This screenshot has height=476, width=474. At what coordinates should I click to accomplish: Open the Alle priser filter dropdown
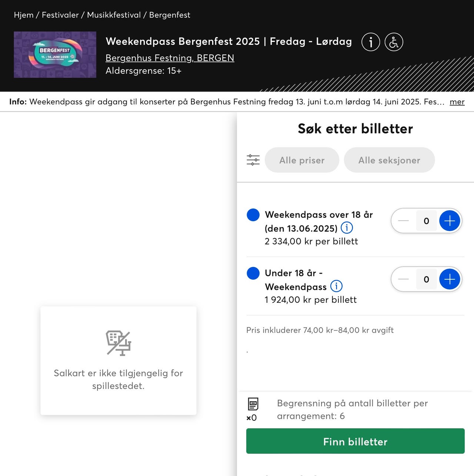(302, 160)
